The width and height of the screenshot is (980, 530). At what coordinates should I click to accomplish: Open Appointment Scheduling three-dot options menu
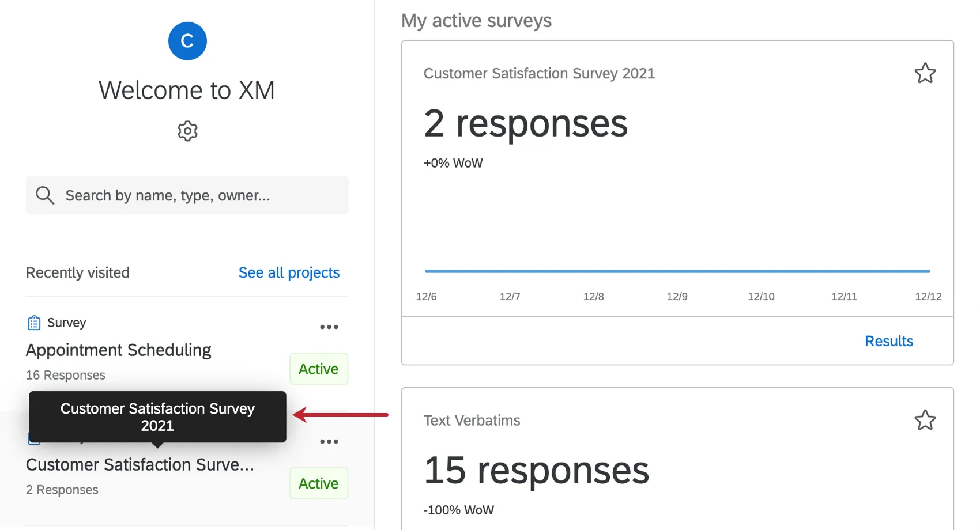[x=329, y=327]
